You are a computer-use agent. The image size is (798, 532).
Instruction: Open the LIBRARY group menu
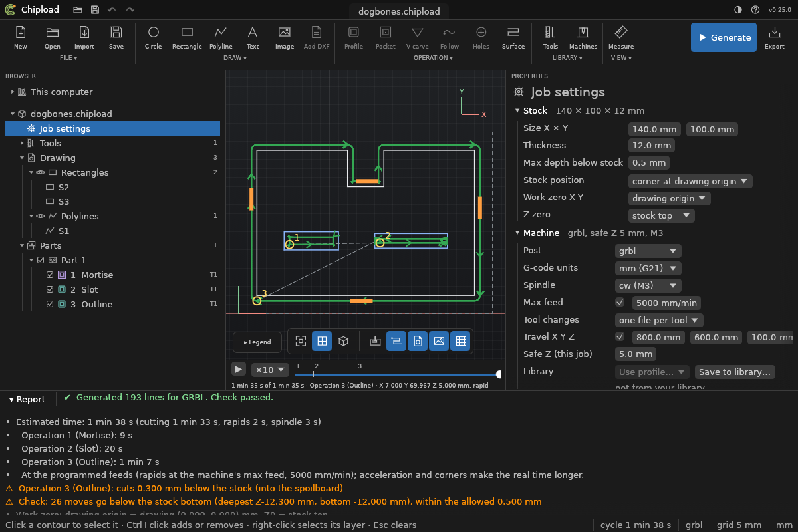point(567,58)
